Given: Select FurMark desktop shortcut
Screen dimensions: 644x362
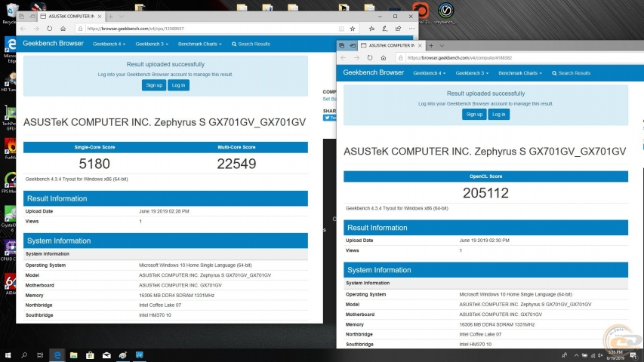Looking at the screenshot, I should coord(10,149).
